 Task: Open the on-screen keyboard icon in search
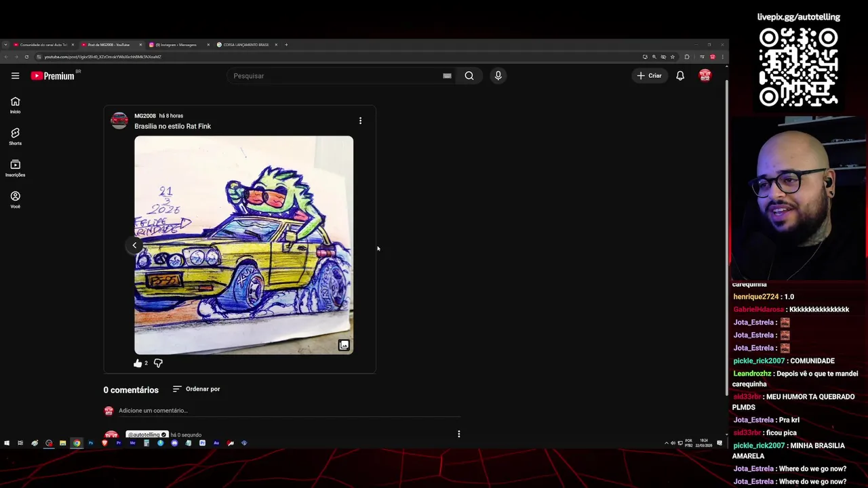point(447,76)
